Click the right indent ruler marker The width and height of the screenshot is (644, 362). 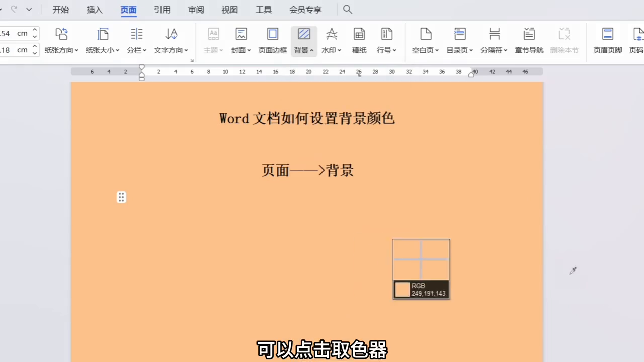[x=471, y=75]
